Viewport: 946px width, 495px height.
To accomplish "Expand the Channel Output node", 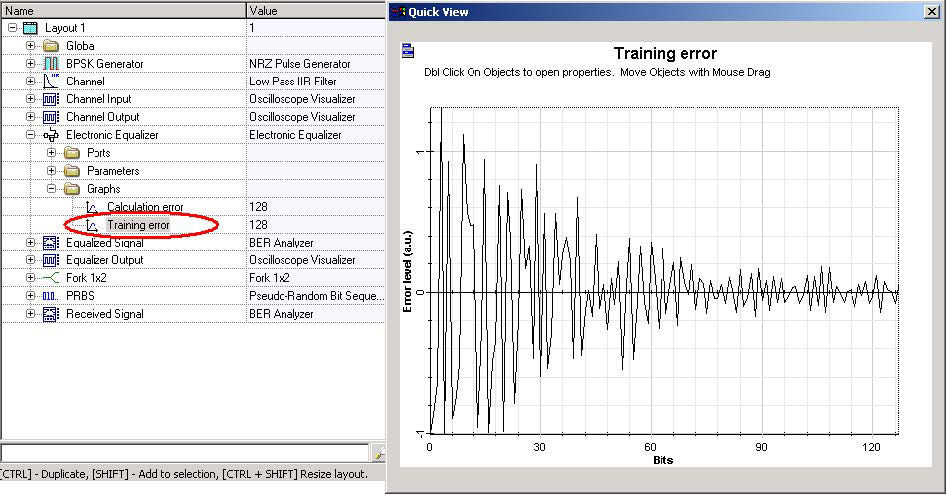I will pos(30,117).
